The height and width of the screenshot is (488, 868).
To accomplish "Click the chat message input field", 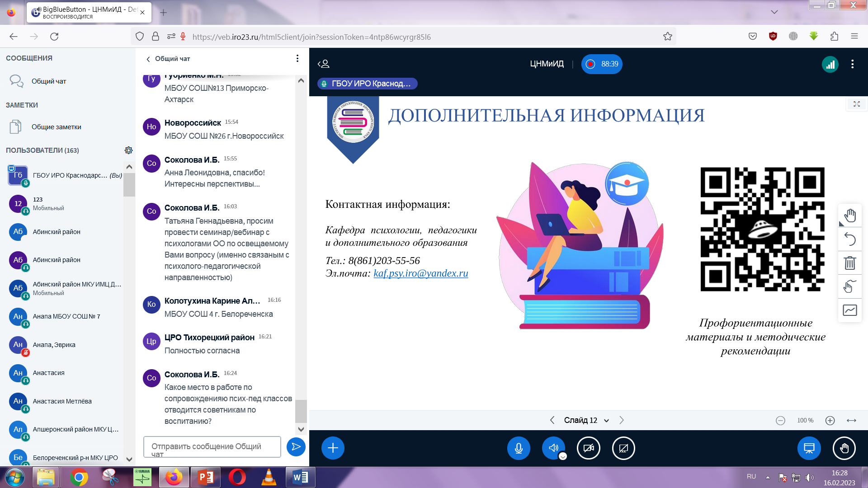I will pyautogui.click(x=212, y=447).
